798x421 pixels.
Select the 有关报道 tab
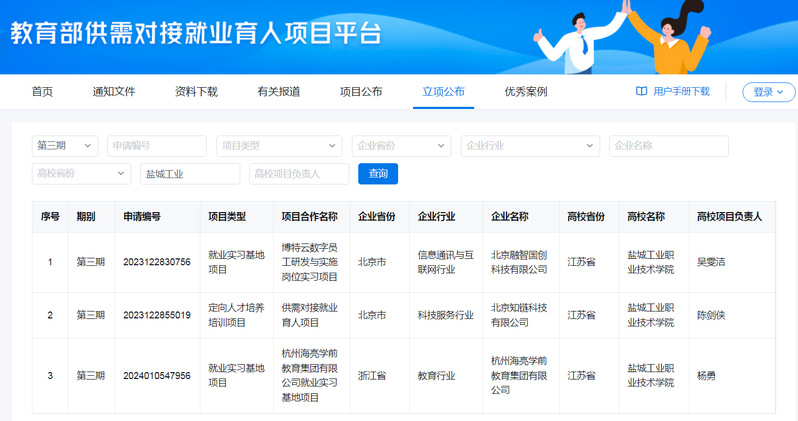278,92
